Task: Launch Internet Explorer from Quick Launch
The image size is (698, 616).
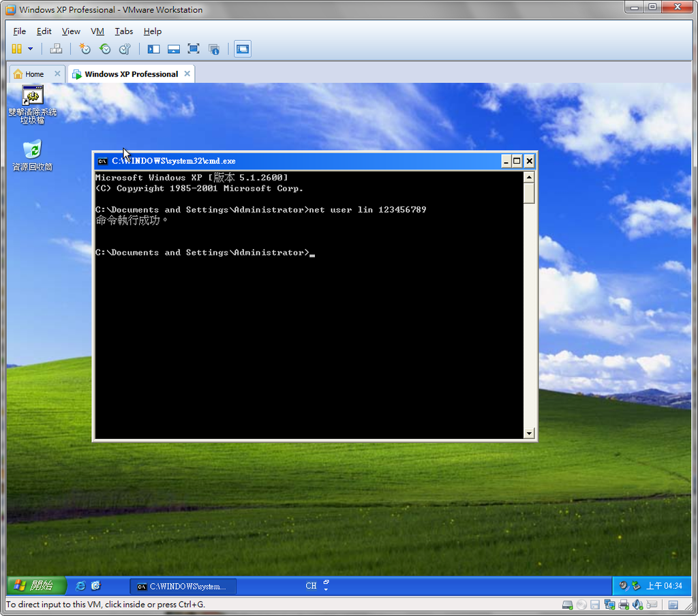Action: (80, 586)
